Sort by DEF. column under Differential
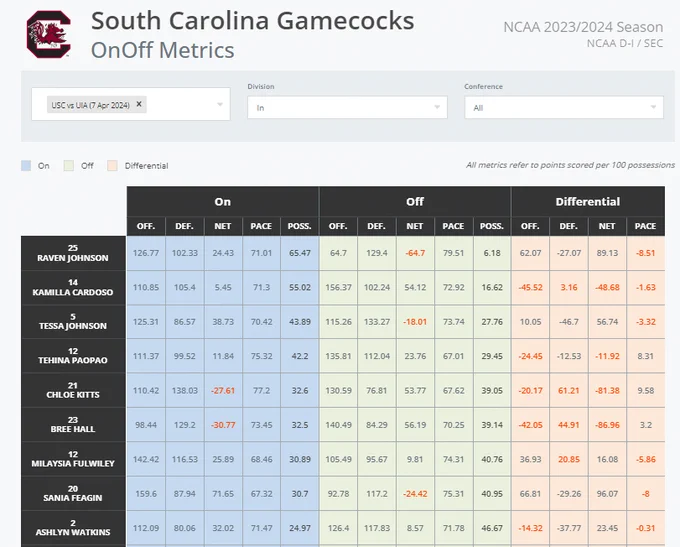680x547 pixels. tap(569, 226)
